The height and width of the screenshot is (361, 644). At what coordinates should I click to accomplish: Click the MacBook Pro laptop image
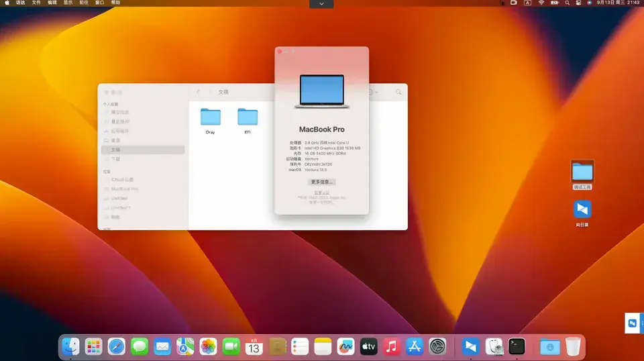[321, 91]
